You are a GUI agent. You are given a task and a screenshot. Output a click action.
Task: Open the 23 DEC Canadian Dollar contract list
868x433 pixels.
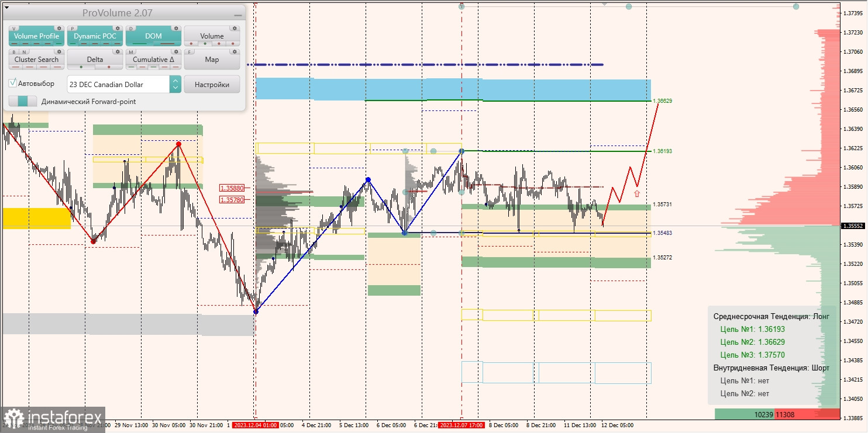118,84
